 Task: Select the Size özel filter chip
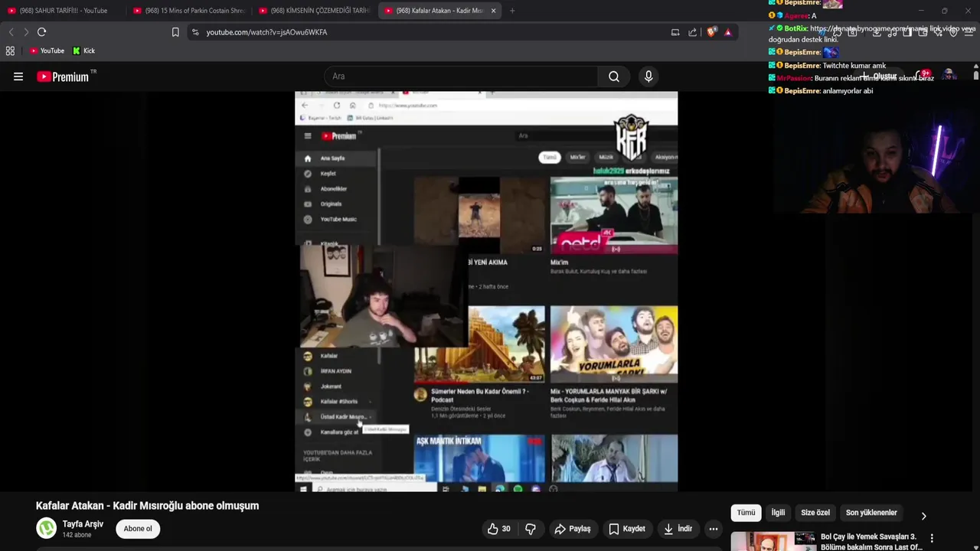pyautogui.click(x=815, y=513)
